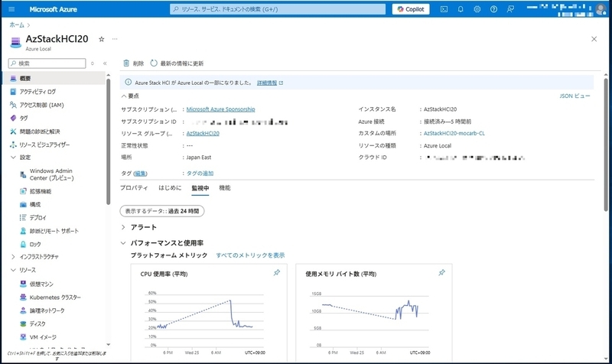This screenshot has width=612, height=364.
Task: Select 概要 in the sidebar
Action: point(54,79)
